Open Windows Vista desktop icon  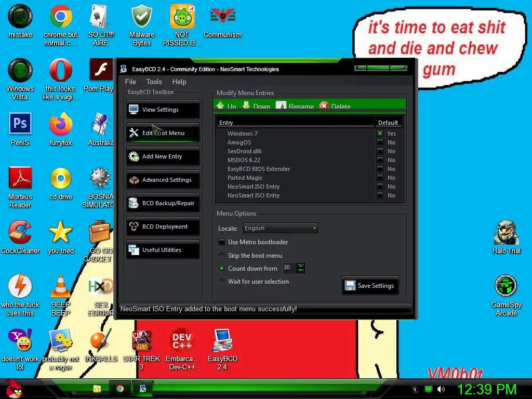pyautogui.click(x=20, y=79)
